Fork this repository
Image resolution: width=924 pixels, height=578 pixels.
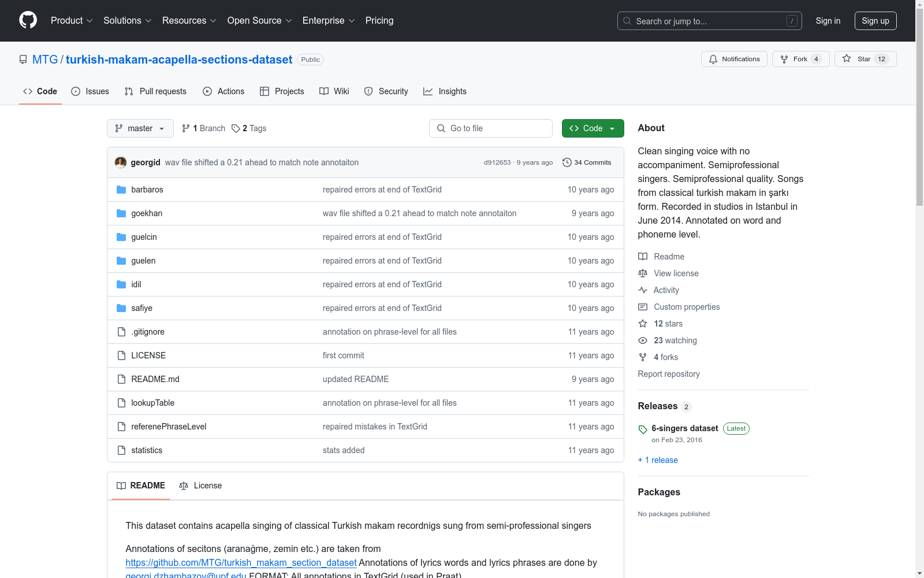(x=800, y=59)
